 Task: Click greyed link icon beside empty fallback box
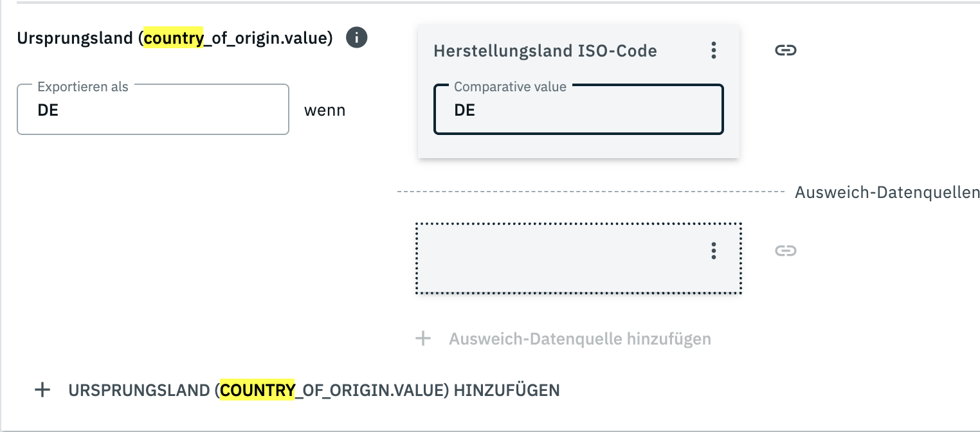coord(785,251)
